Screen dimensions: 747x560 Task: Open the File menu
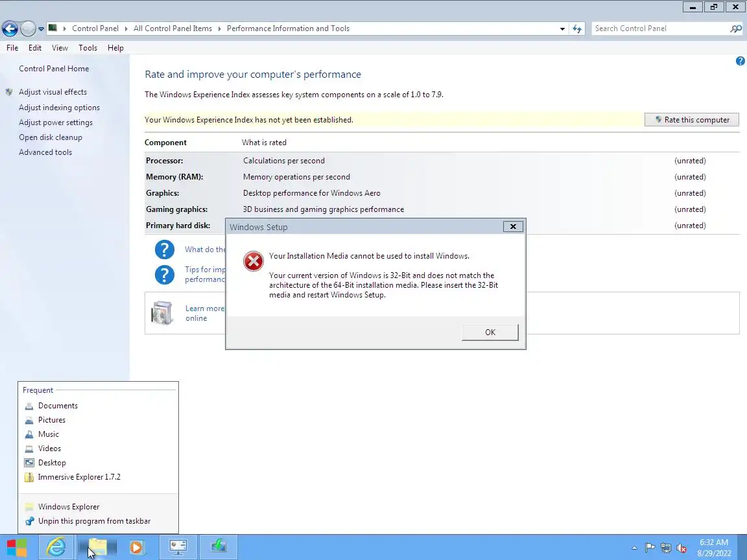(x=12, y=47)
